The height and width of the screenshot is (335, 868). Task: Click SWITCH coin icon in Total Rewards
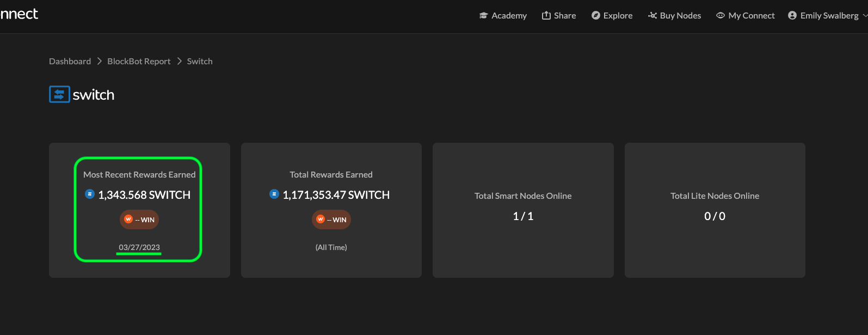click(274, 194)
